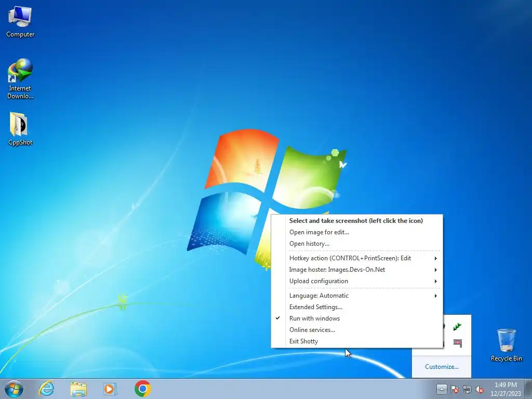The image size is (532, 399).
Task: Click the Shotty checkered tray overflow icon
Action: coord(457,343)
